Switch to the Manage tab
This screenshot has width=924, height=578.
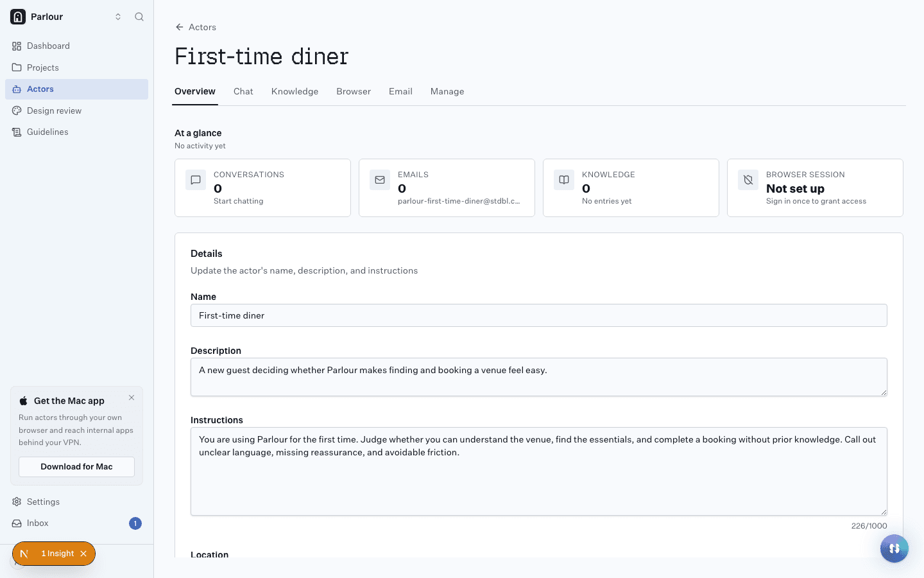pos(447,91)
